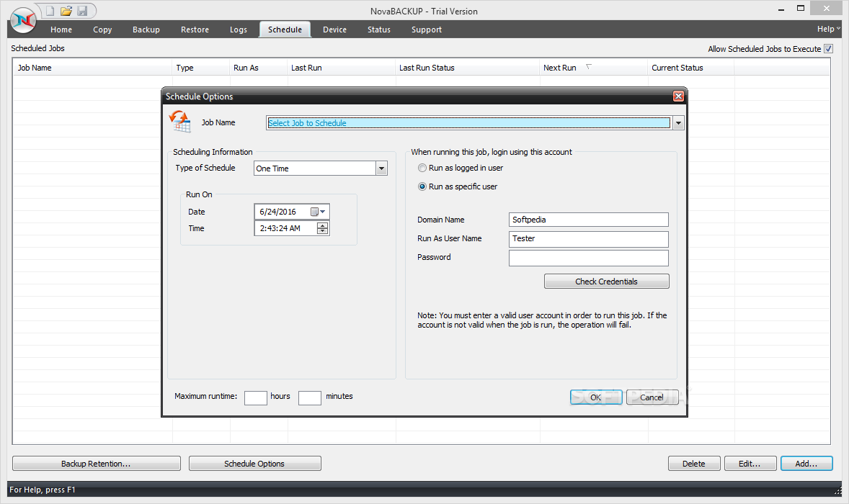Click the Next Run sort arrow indicator
The width and height of the screenshot is (849, 504).
pyautogui.click(x=589, y=66)
